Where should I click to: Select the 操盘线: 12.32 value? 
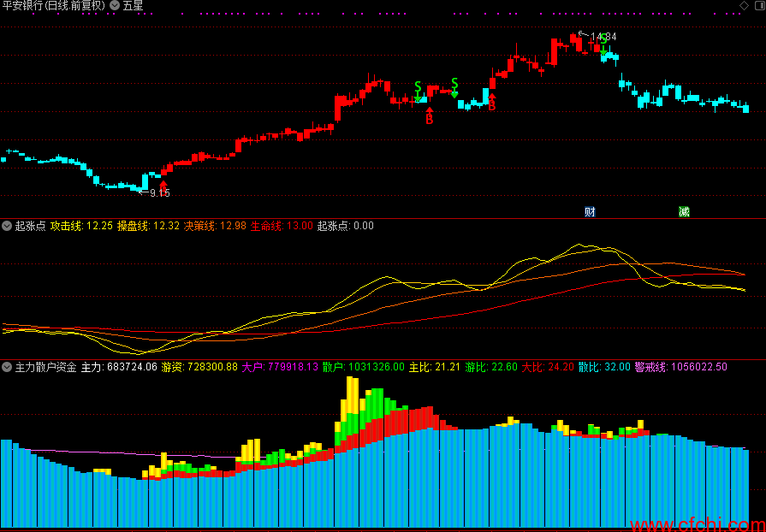coord(149,226)
